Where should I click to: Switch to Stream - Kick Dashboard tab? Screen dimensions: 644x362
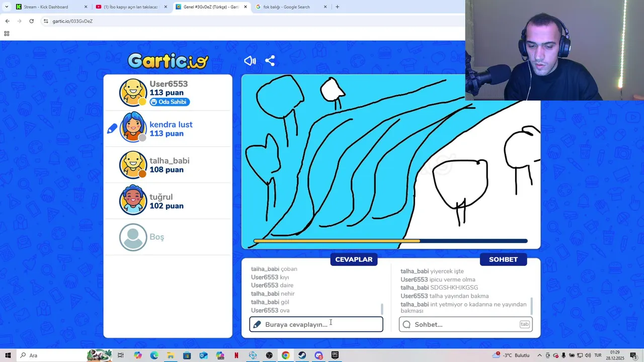52,7
